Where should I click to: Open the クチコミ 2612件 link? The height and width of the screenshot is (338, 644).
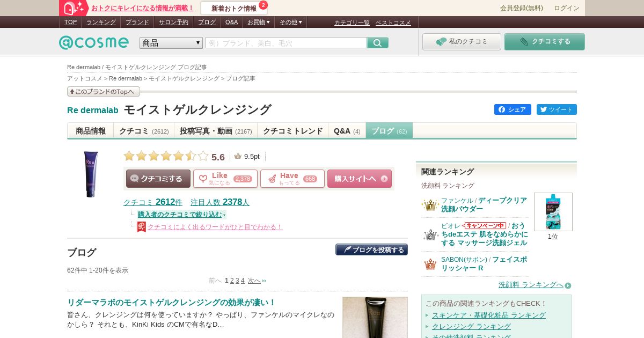click(153, 202)
